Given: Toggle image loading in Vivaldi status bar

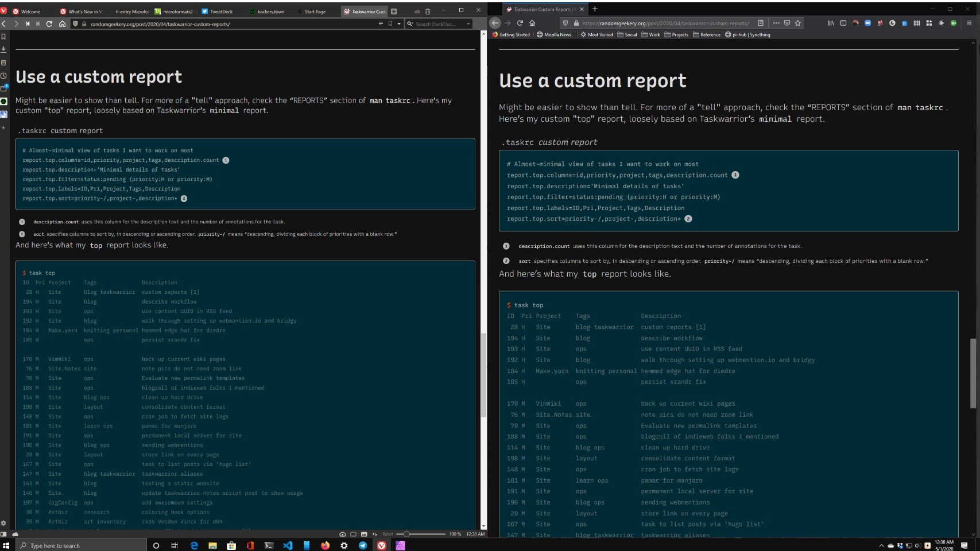Looking at the screenshot, I should [x=364, y=534].
